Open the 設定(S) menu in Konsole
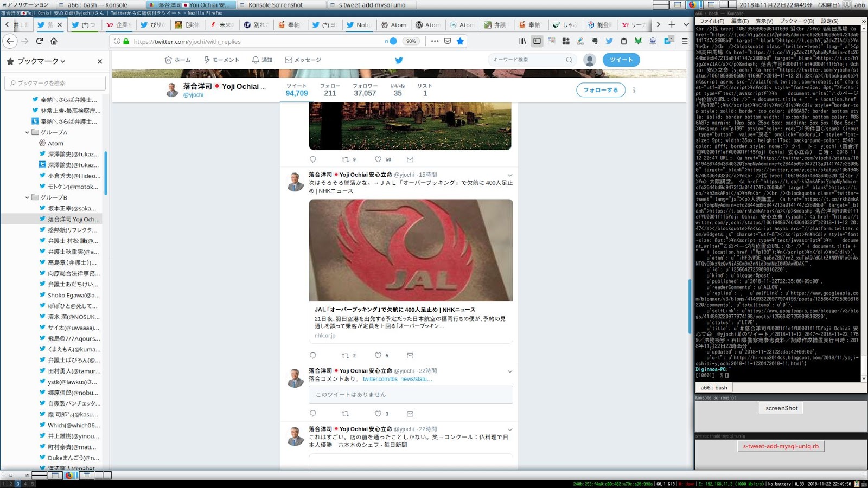This screenshot has height=488, width=868. [829, 21]
